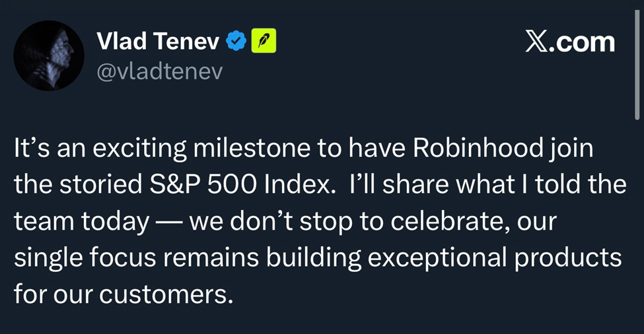Viewport: 644px width, 334px height.
Task: Click "exceptional products" in the fourth line
Action: pos(494,258)
